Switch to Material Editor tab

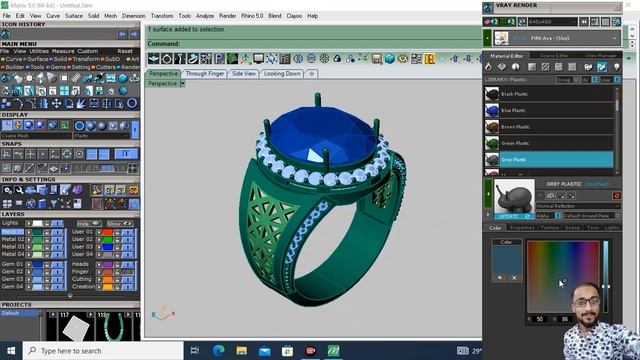pos(506,56)
